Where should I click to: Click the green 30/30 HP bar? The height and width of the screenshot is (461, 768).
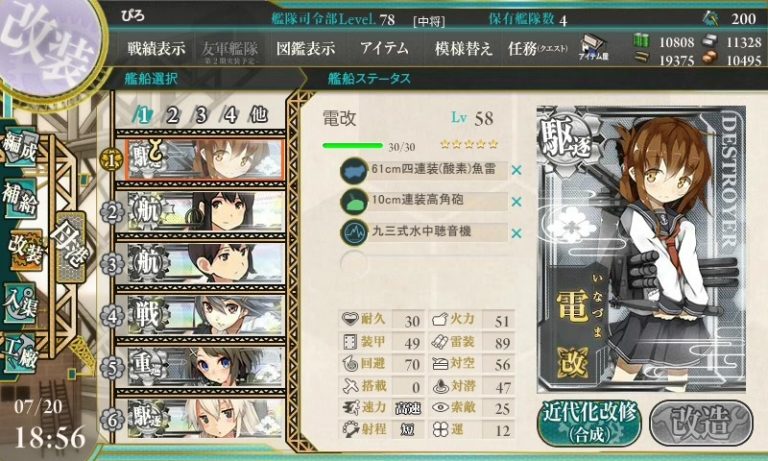(x=352, y=146)
